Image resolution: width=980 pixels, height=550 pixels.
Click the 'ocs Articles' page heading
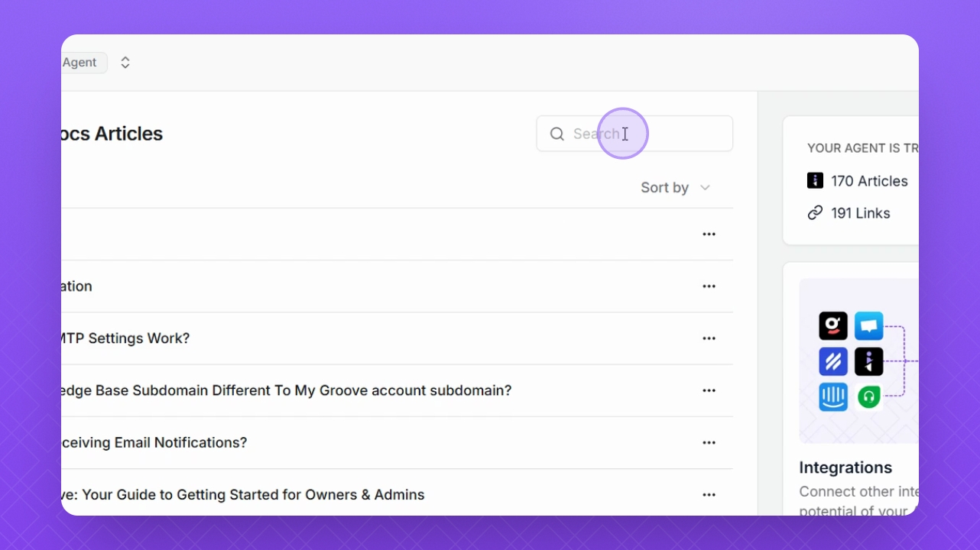coord(112,134)
